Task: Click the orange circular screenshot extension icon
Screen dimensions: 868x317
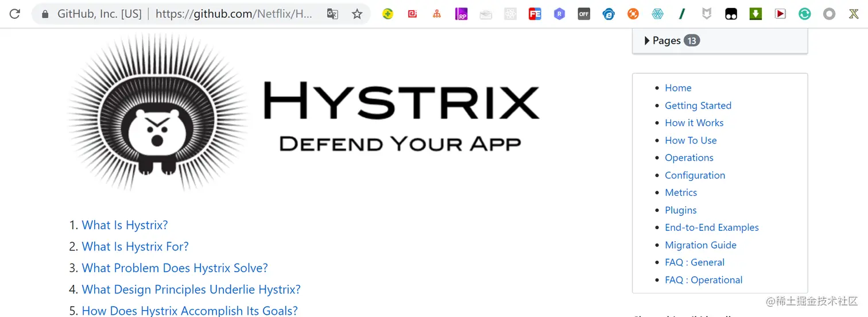Action: click(633, 14)
